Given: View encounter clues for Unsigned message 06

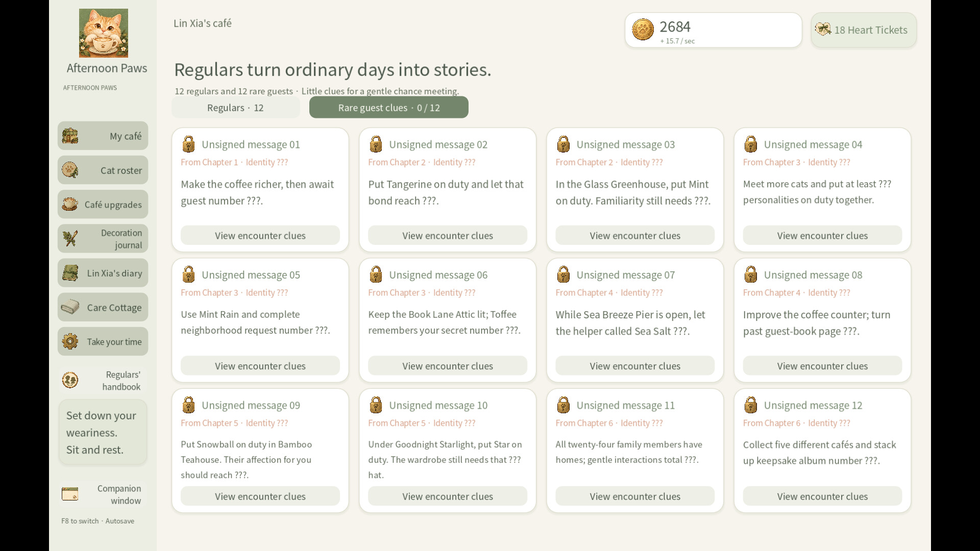Looking at the screenshot, I should (x=448, y=366).
